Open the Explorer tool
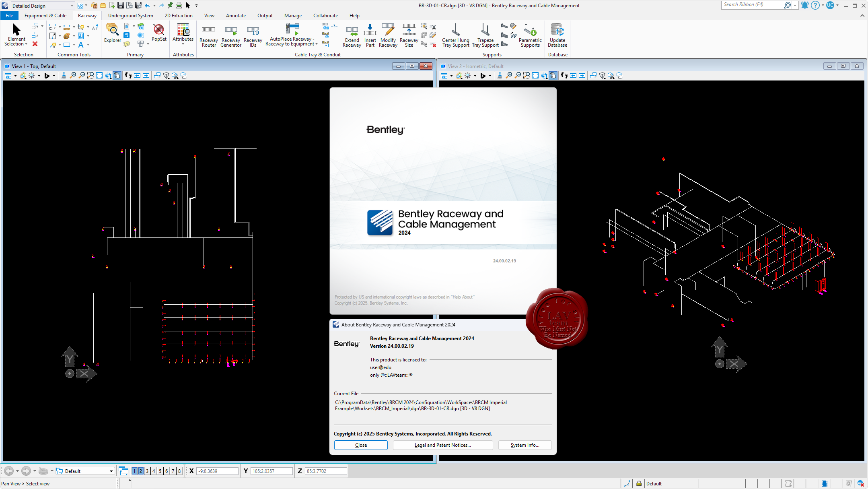 pyautogui.click(x=112, y=33)
